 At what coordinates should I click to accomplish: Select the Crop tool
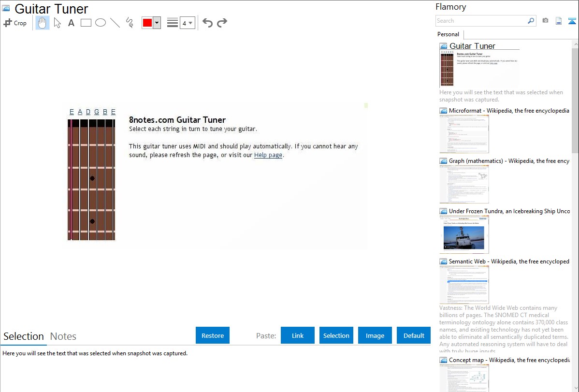tap(15, 23)
